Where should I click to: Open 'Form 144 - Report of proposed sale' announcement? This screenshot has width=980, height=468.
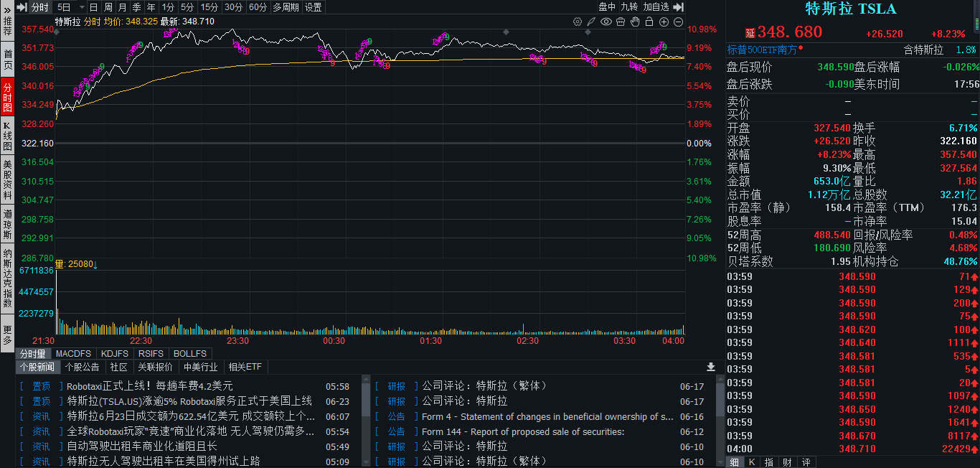(523, 431)
